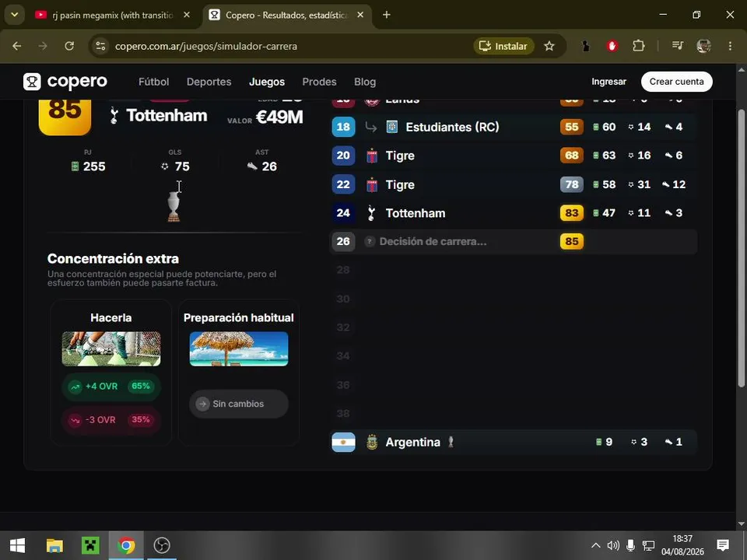The height and width of the screenshot is (560, 747).
Task: Click the €49M value text
Action: pyautogui.click(x=279, y=117)
